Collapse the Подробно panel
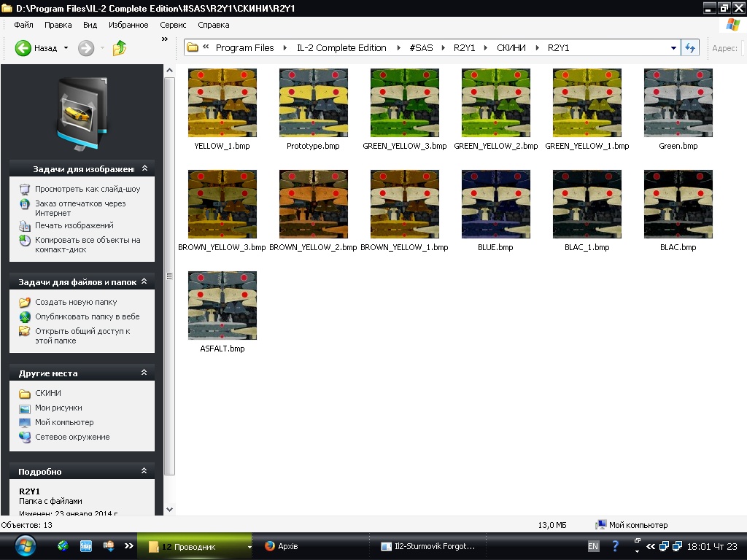The width and height of the screenshot is (747, 560). [144, 471]
